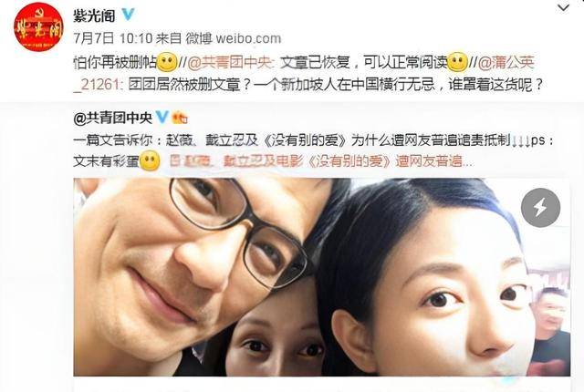Open the selfie photo thumbnail

322,277
